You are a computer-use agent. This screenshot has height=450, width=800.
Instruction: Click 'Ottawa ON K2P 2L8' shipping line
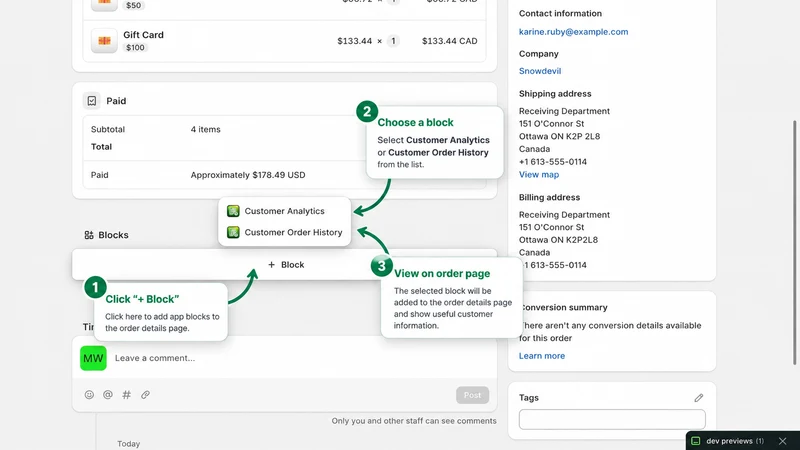560,136
